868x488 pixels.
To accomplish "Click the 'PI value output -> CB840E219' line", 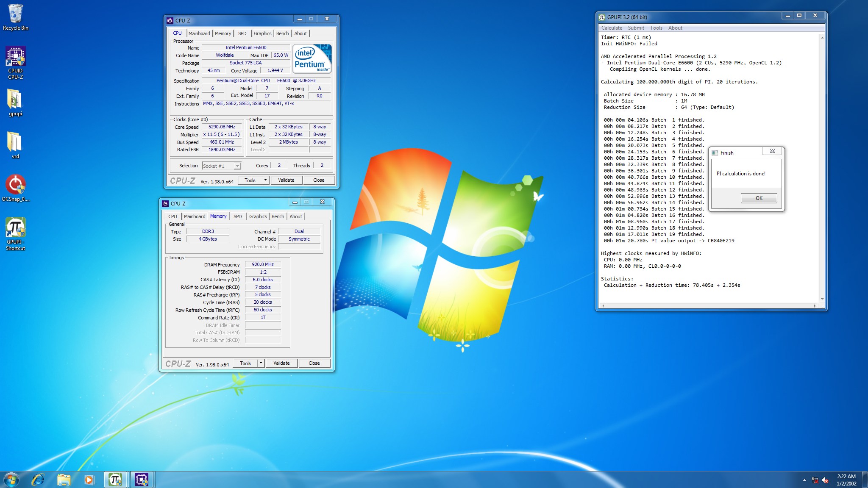I will click(x=669, y=241).
